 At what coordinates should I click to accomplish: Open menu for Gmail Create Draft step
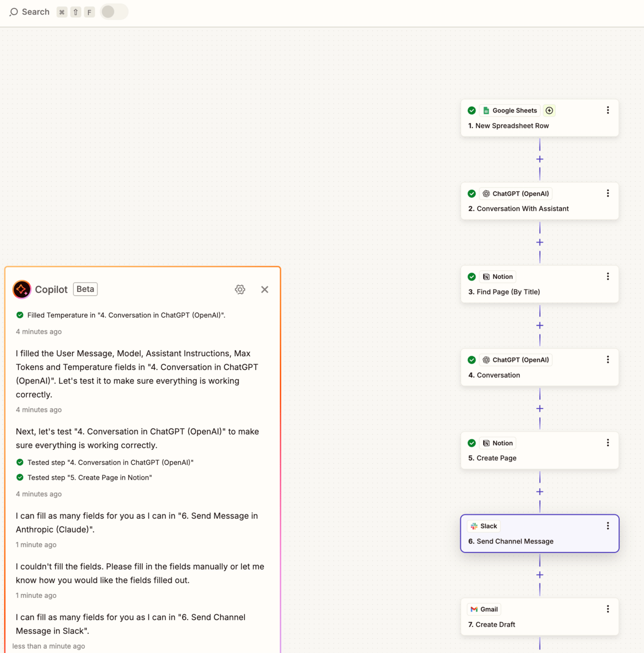pos(608,609)
